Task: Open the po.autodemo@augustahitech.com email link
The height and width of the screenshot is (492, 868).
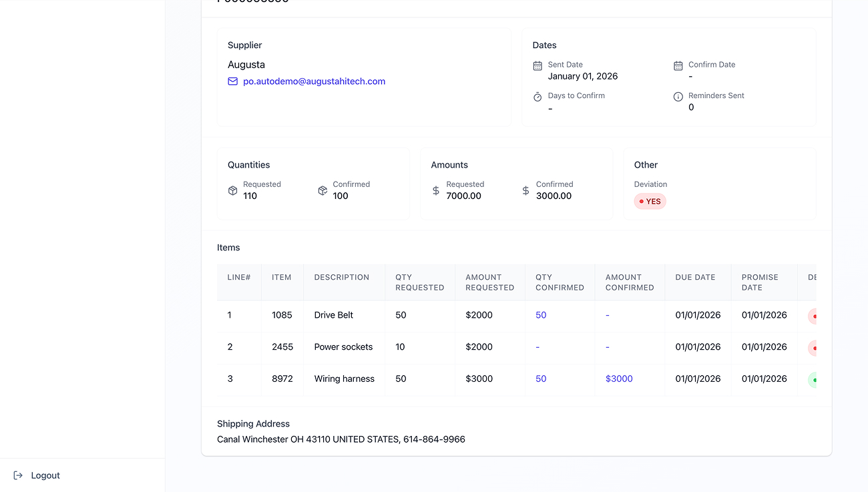Action: click(314, 81)
